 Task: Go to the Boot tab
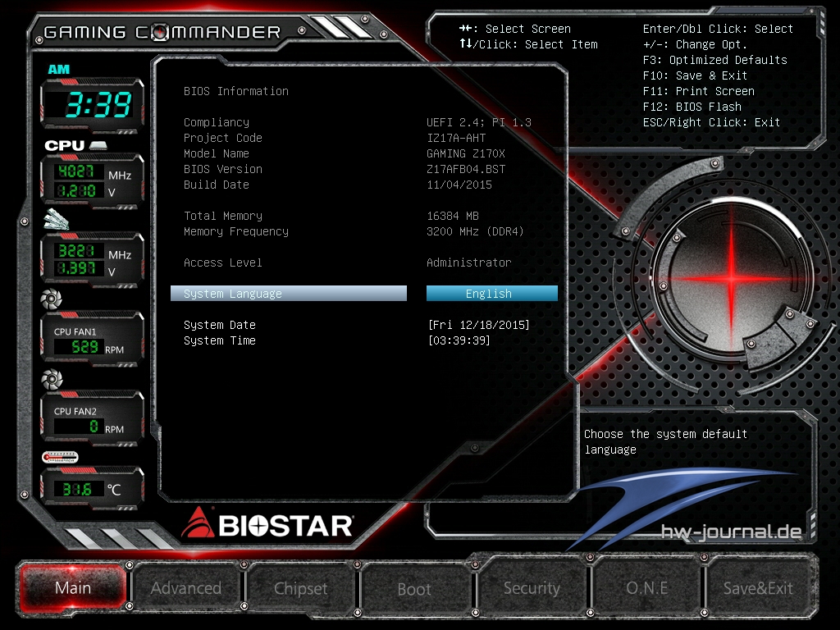(414, 589)
